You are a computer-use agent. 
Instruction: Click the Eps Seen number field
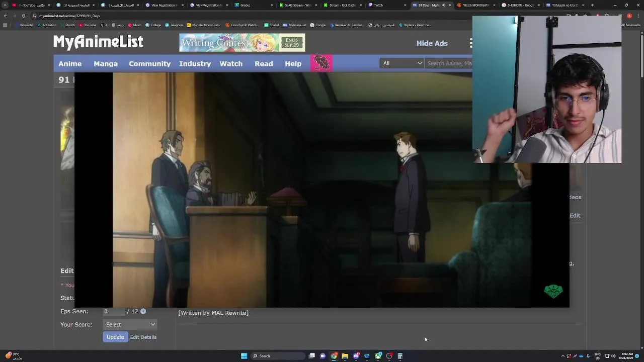click(114, 311)
